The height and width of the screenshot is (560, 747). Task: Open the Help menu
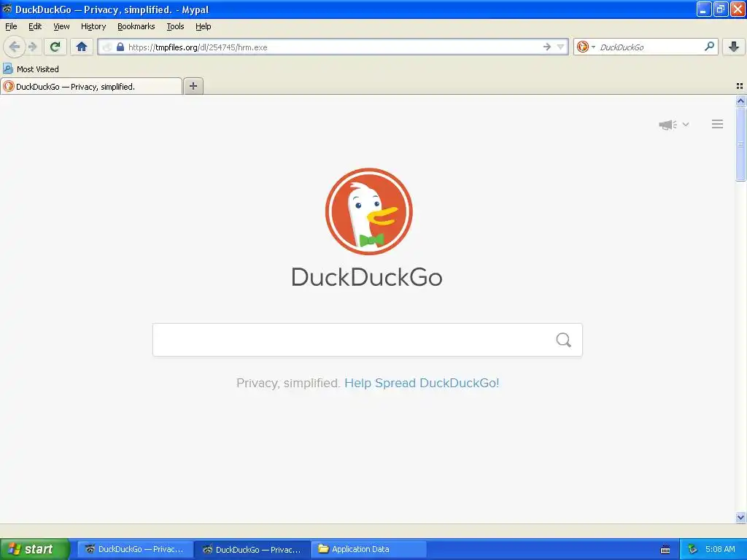(204, 26)
